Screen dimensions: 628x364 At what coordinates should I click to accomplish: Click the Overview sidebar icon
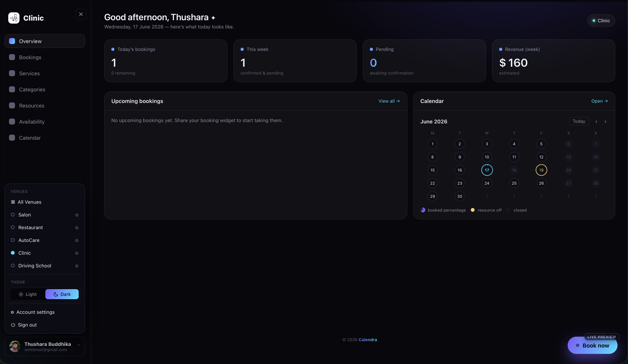12,41
